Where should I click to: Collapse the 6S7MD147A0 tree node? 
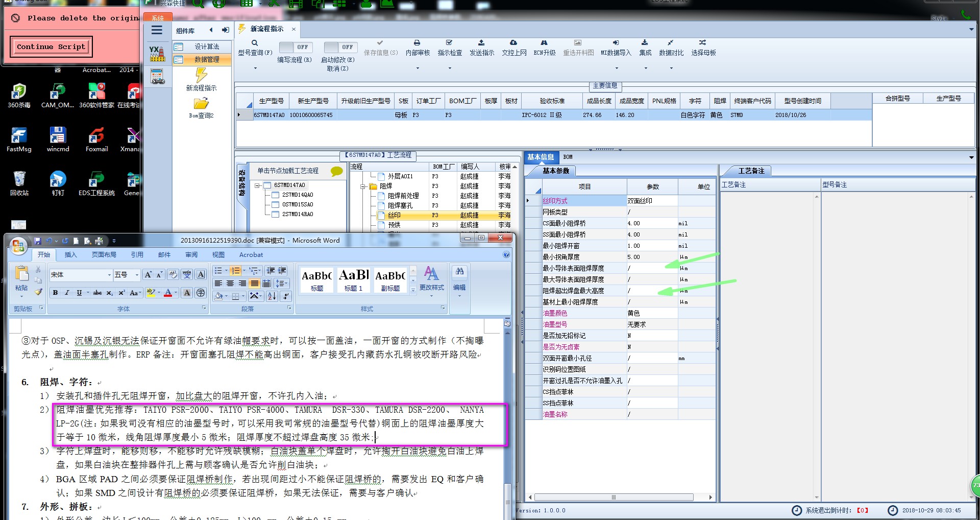pyautogui.click(x=258, y=185)
